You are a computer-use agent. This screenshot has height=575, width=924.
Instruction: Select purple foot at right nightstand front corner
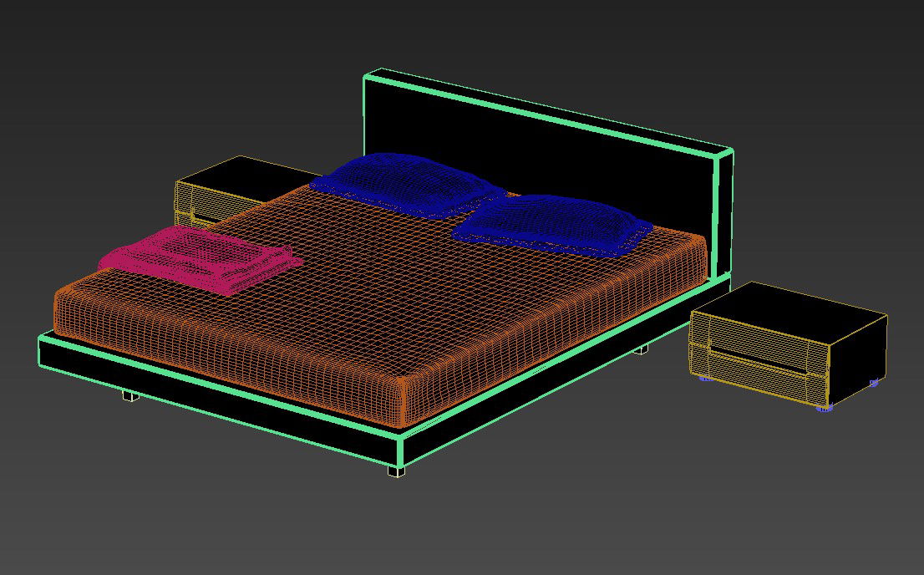point(825,408)
